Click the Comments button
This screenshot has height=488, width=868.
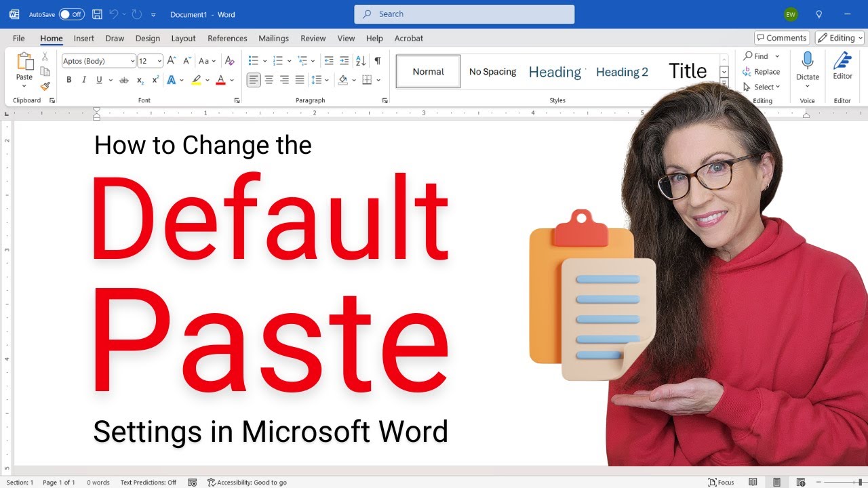click(782, 38)
